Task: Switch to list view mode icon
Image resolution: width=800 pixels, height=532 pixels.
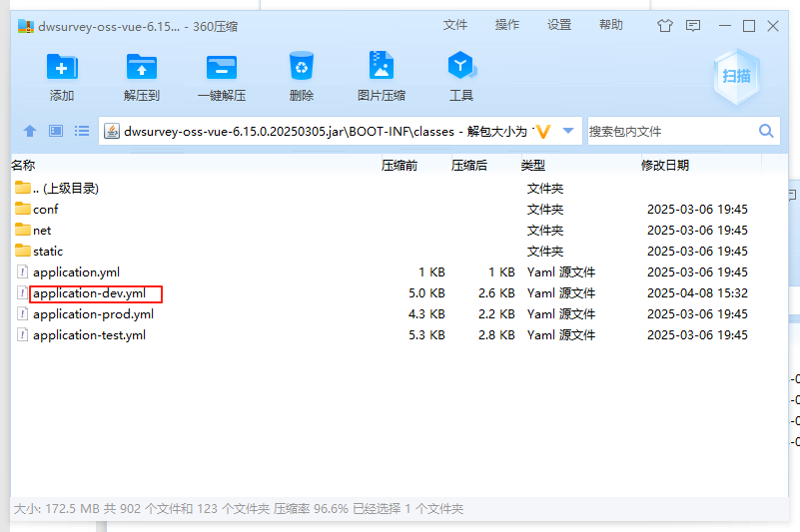Action: click(x=82, y=131)
